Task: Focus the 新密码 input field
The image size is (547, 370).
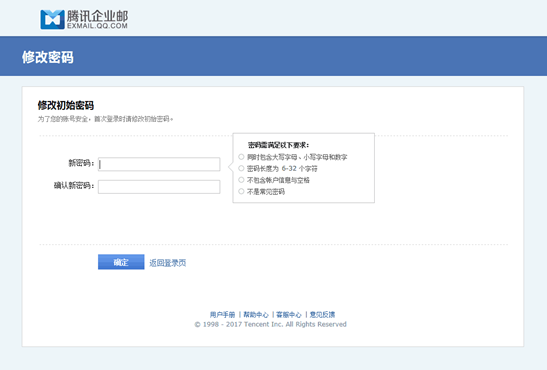Action: [159, 164]
